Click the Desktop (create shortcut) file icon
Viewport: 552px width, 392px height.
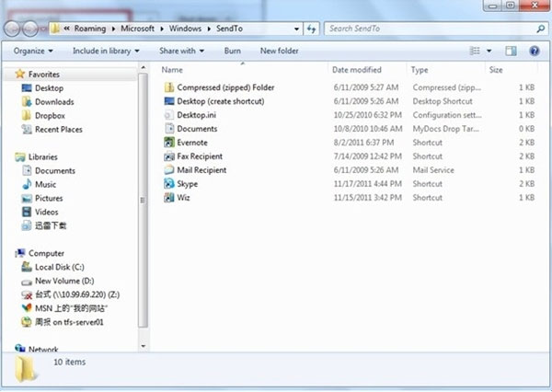point(169,101)
